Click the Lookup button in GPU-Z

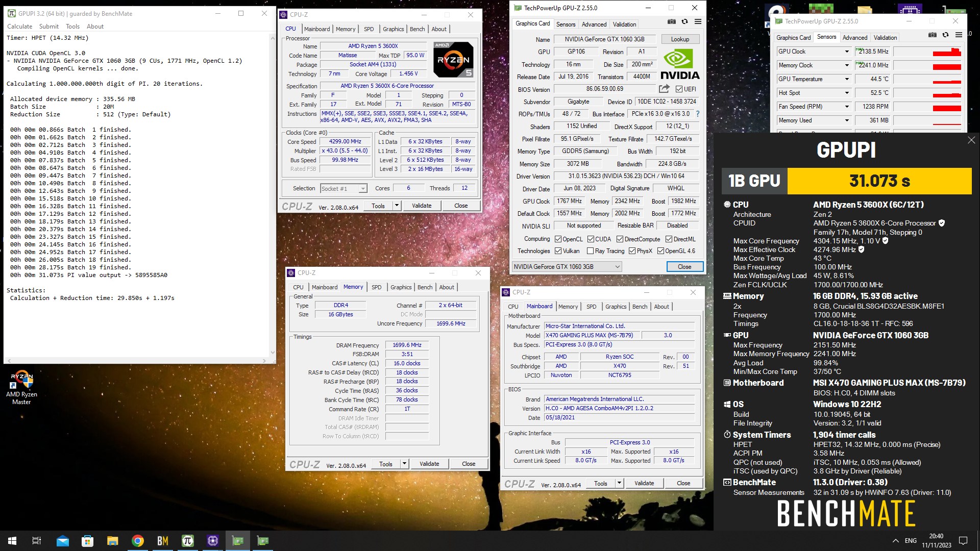tap(680, 39)
